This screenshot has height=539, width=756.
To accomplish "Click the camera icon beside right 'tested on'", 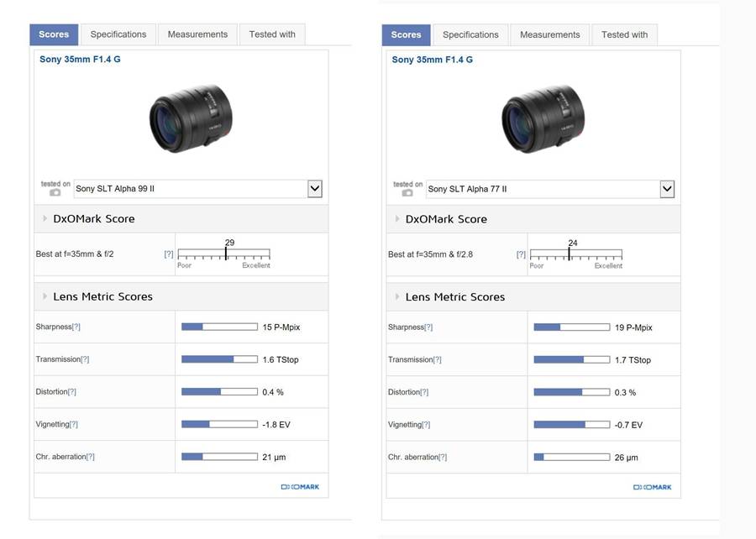I will point(407,193).
